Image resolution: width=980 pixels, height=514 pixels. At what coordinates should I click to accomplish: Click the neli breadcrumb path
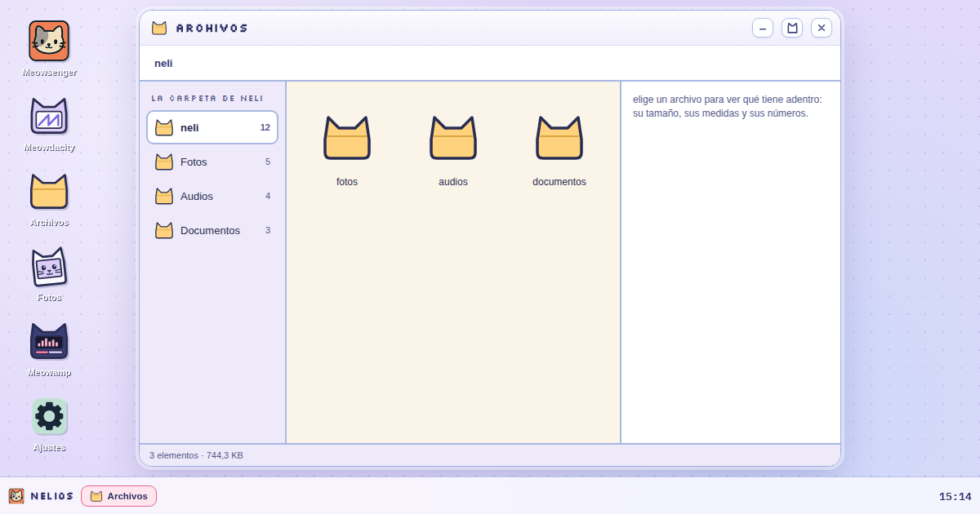click(163, 64)
